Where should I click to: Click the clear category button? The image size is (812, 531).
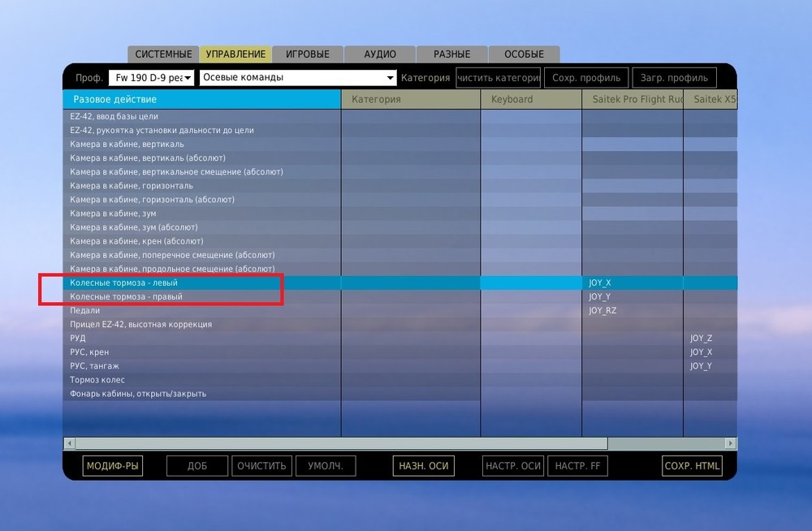[499, 78]
